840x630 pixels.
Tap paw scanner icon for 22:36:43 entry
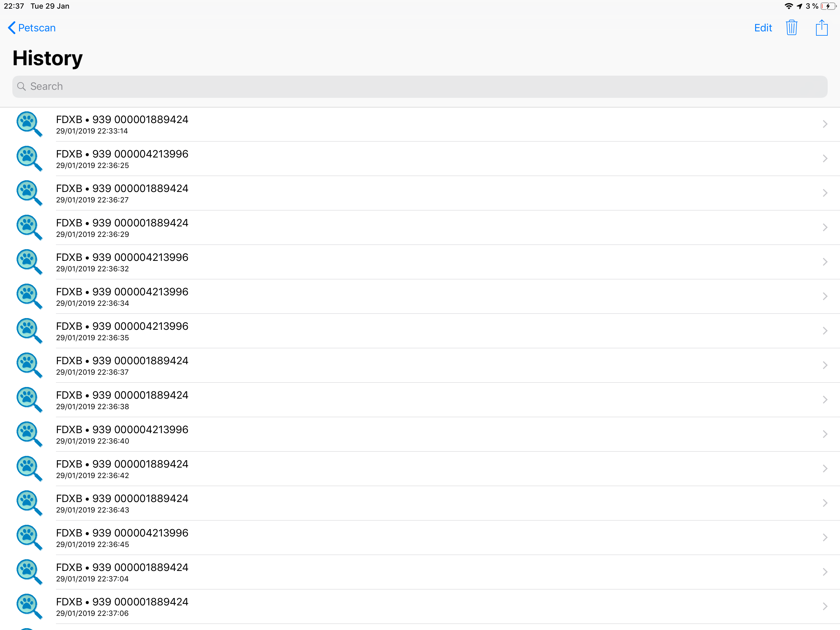click(x=29, y=503)
